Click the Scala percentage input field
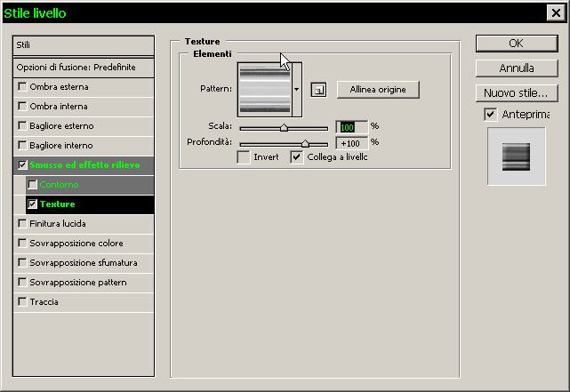570x392 pixels. point(351,127)
